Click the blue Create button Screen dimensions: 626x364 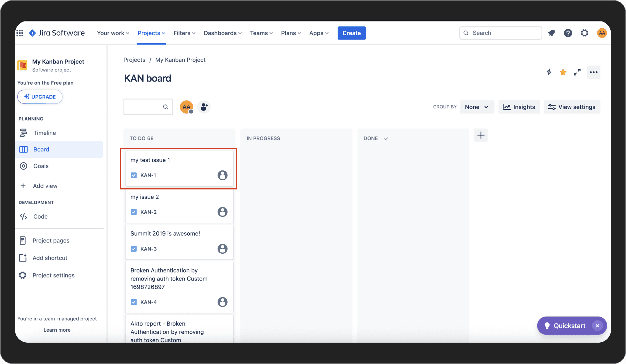coord(351,33)
